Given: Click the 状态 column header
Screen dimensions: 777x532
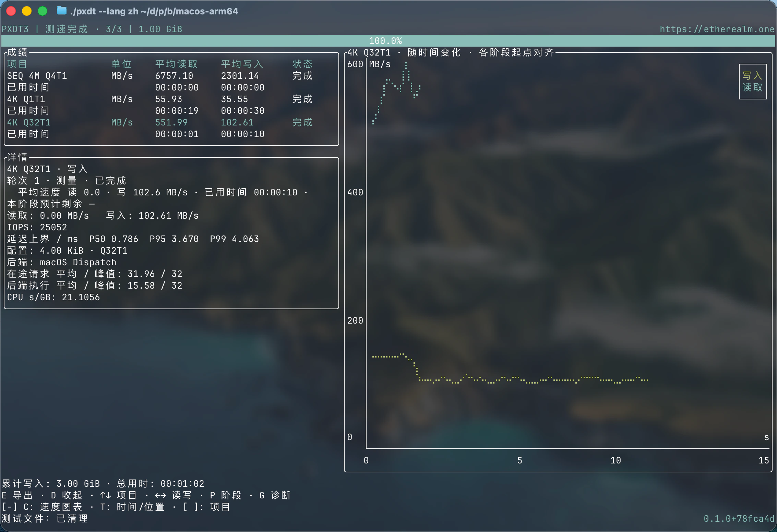Looking at the screenshot, I should 302,64.
